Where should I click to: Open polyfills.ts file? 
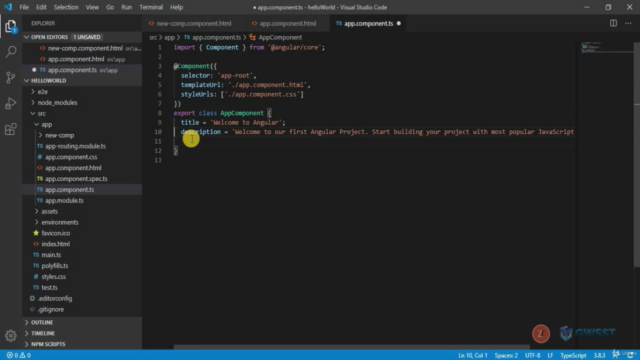tap(82, 266)
